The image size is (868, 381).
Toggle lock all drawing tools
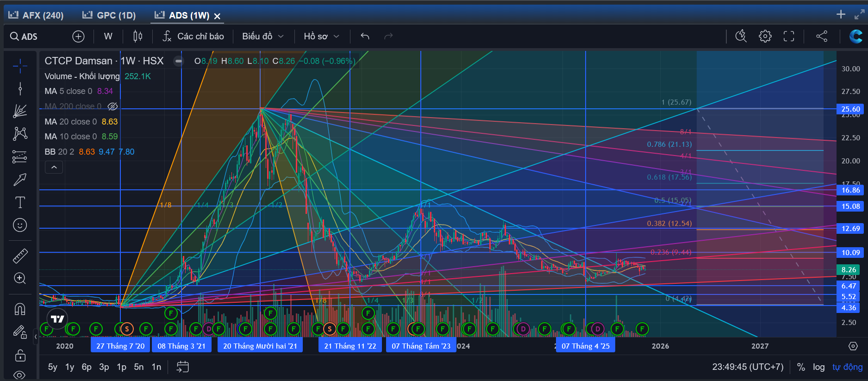pos(20,355)
